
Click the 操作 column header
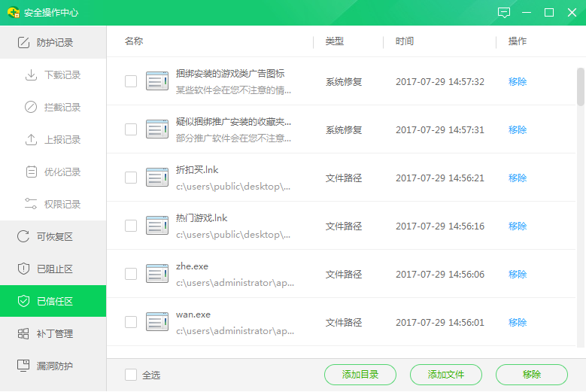coord(518,41)
